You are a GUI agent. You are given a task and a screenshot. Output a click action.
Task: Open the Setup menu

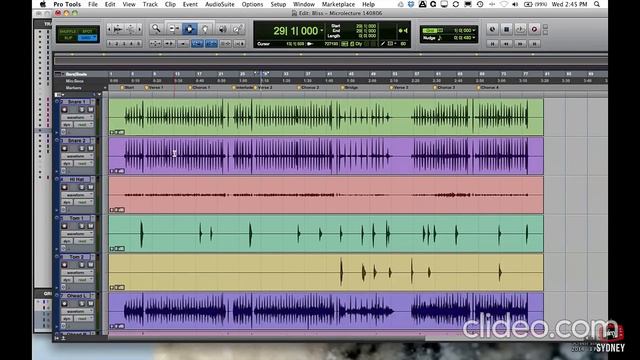coord(278,4)
